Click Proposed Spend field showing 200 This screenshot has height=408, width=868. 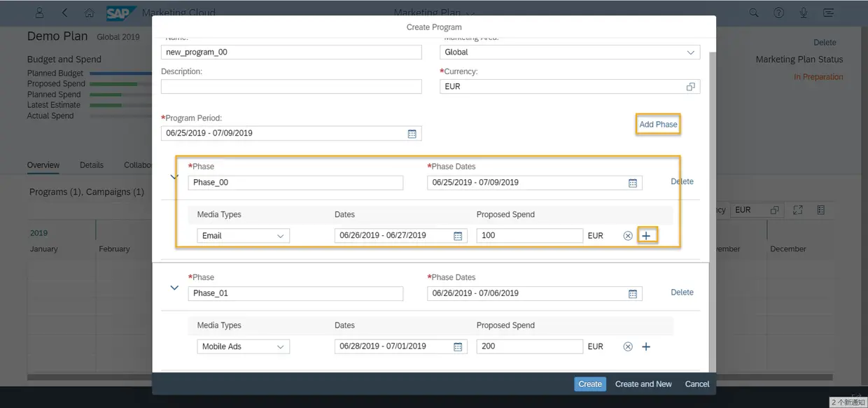(x=530, y=346)
